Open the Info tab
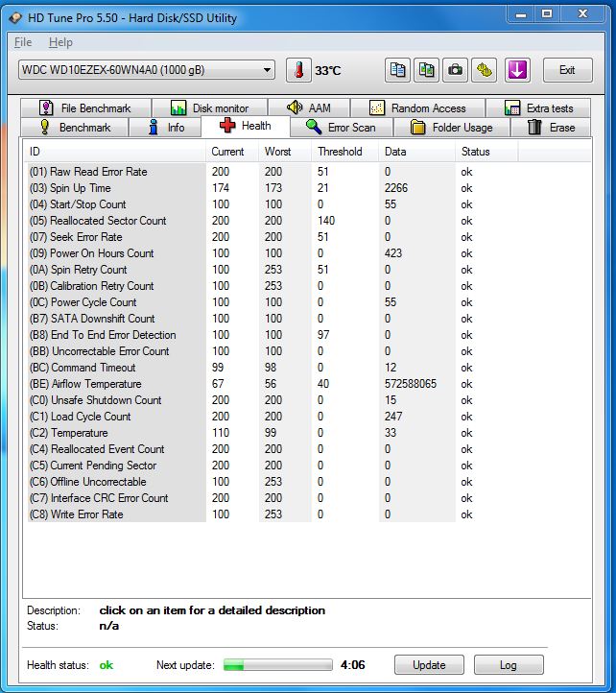This screenshot has height=693, width=616. pos(165,128)
